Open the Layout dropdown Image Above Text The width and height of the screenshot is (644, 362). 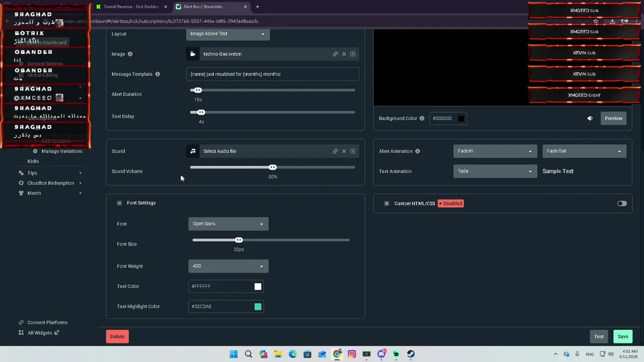[x=228, y=34]
